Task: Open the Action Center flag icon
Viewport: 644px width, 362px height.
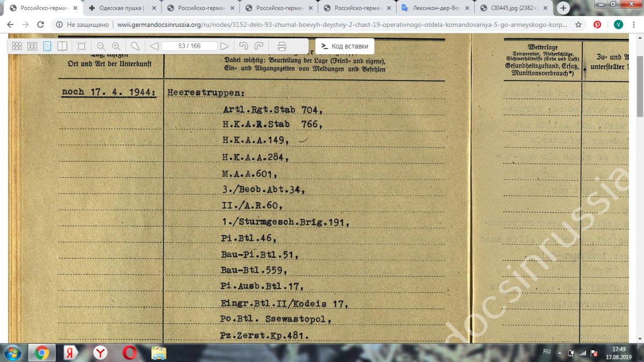Action: tap(595, 353)
